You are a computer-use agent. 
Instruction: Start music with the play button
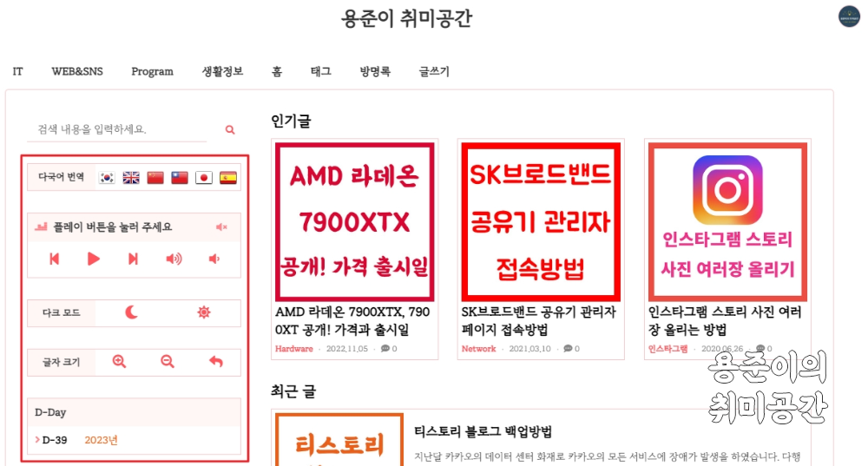(94, 259)
